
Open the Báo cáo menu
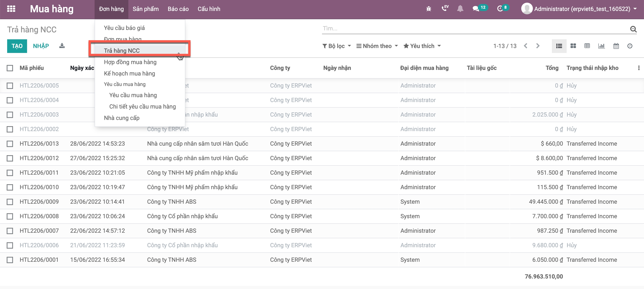(x=178, y=9)
